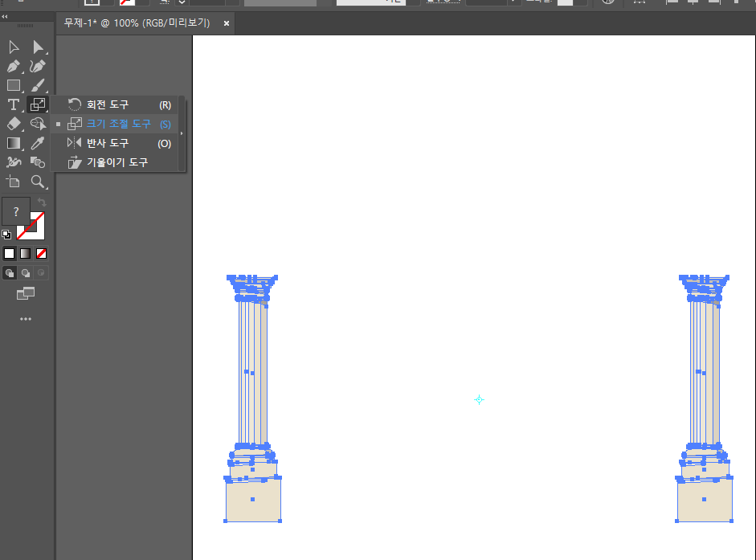Select the Zoom magnifier tool

click(38, 182)
